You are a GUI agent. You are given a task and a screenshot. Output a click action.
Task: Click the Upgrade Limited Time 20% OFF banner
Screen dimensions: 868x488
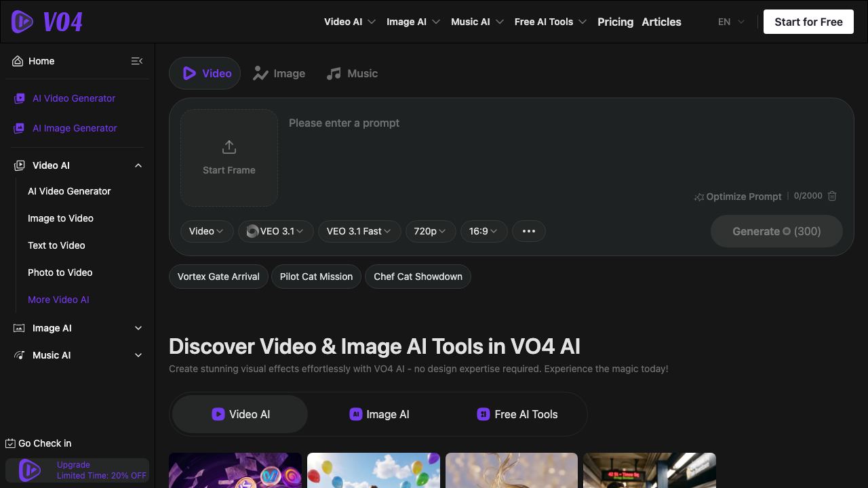pos(77,470)
